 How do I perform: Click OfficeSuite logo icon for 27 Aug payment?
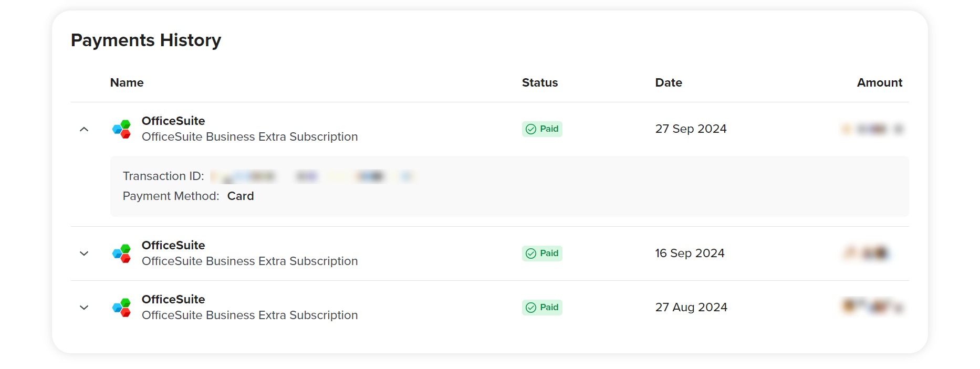click(x=122, y=308)
